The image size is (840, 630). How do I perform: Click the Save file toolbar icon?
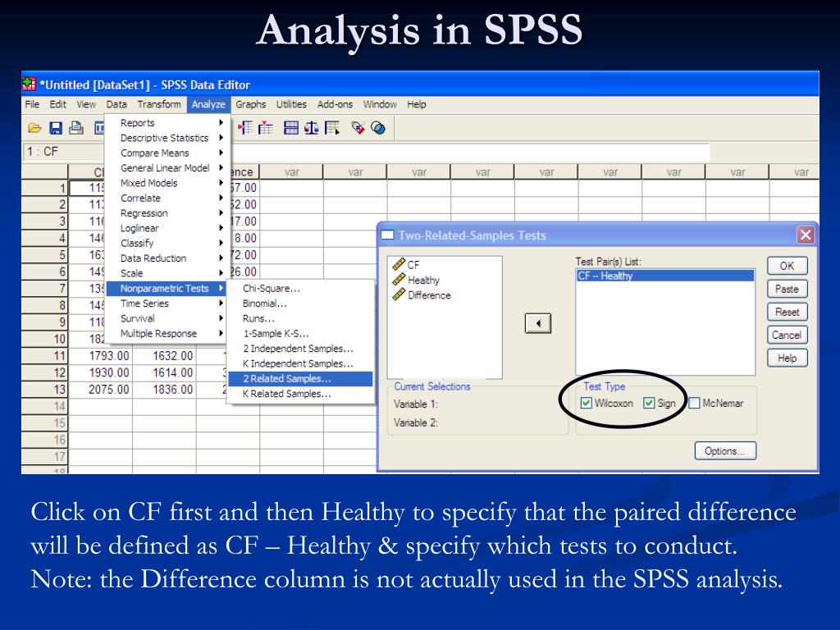point(56,128)
